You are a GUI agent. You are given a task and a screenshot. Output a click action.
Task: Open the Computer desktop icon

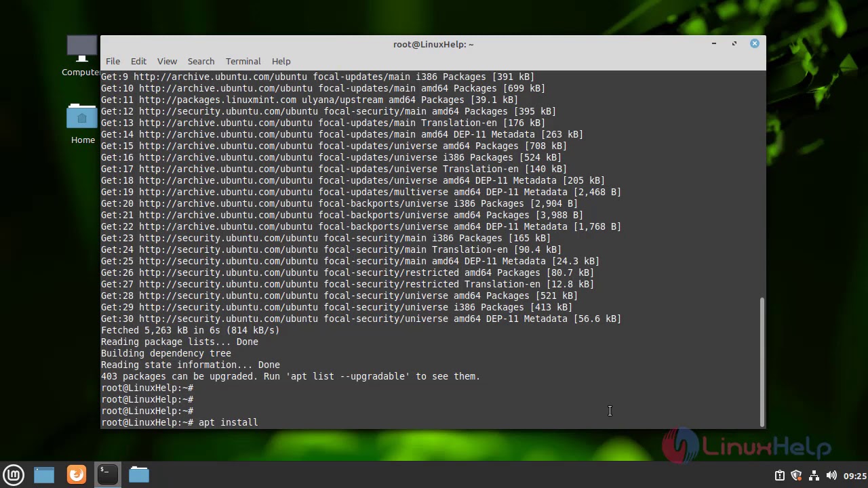click(82, 56)
